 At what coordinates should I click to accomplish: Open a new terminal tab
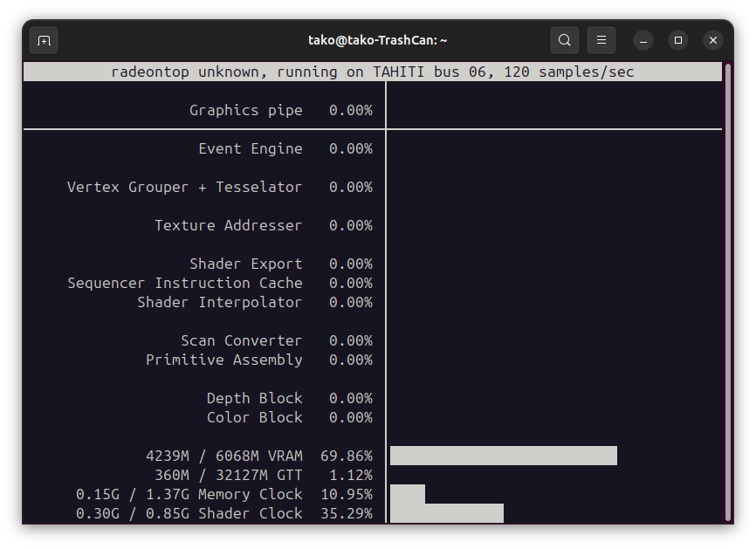pyautogui.click(x=44, y=40)
